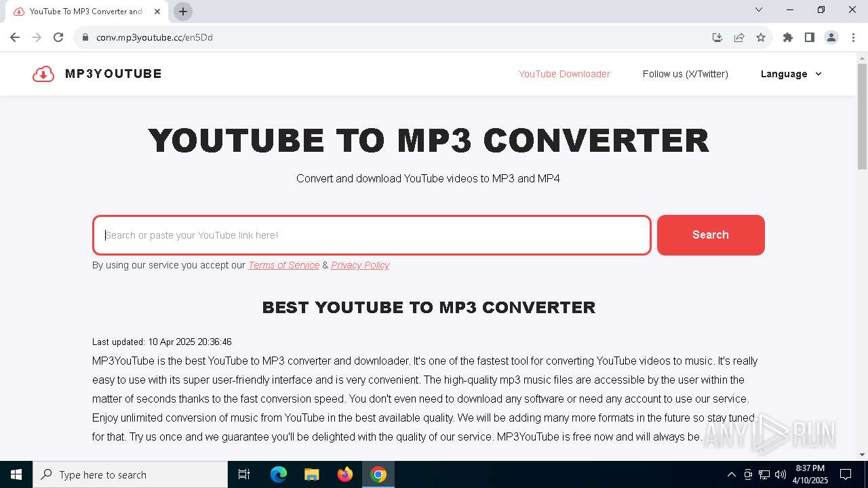Open the Extensions puzzle icon

pos(788,37)
